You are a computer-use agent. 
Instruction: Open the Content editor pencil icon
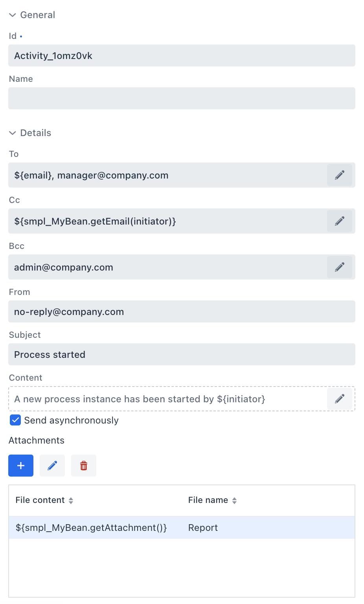(x=340, y=399)
